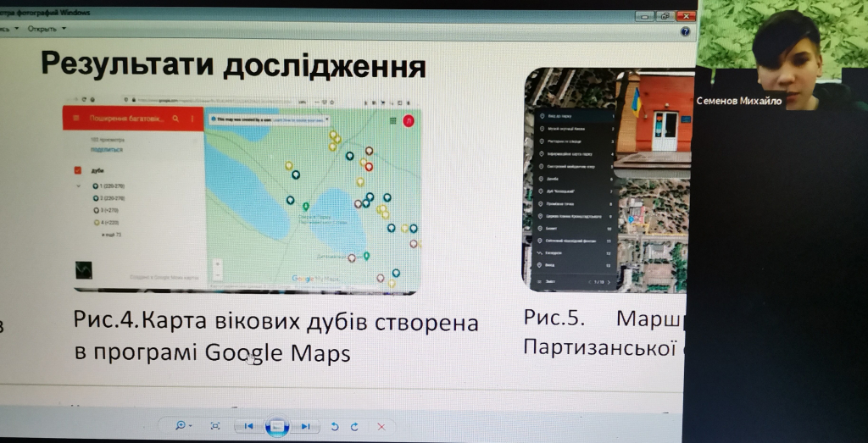Click the поделиться share link

click(x=106, y=148)
